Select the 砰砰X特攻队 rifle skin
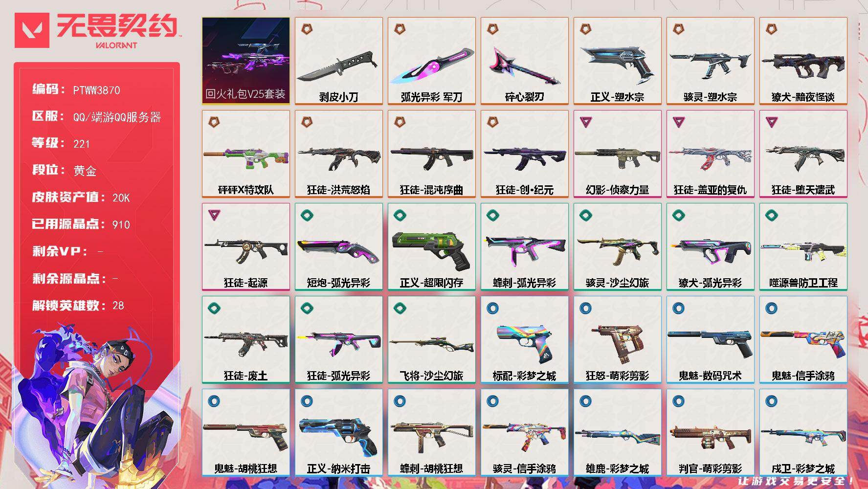 coord(245,154)
